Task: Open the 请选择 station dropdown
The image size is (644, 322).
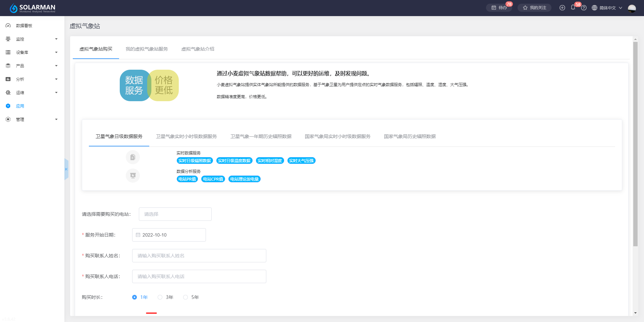Action: (175, 214)
